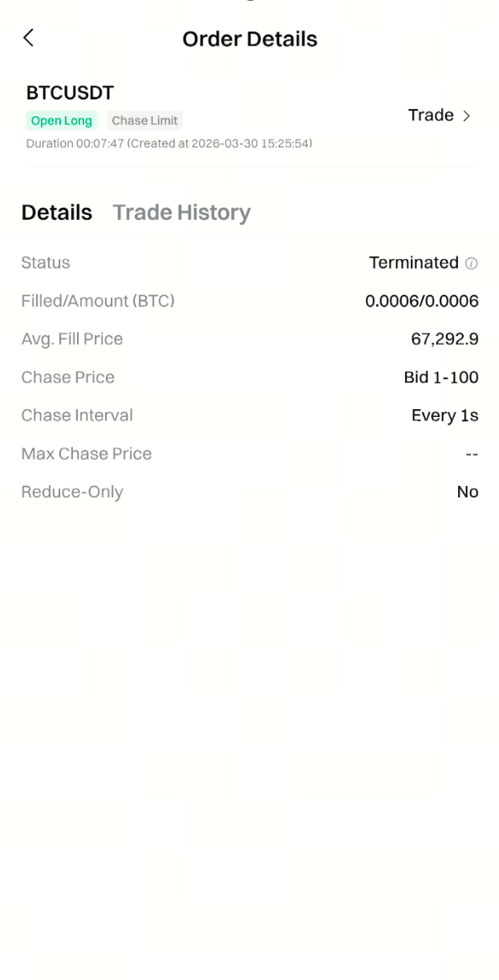The width and height of the screenshot is (499, 980).
Task: Click the BTCUSDT pair name
Action: click(x=70, y=93)
